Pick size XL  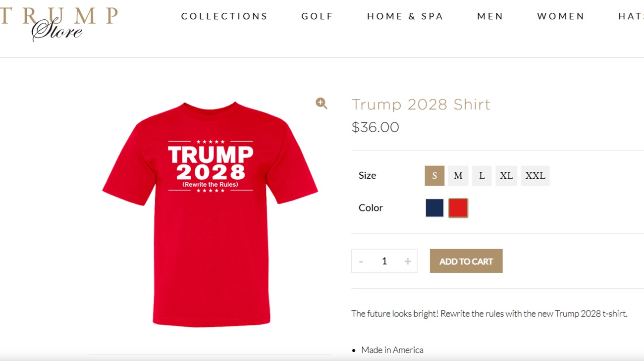506,176
